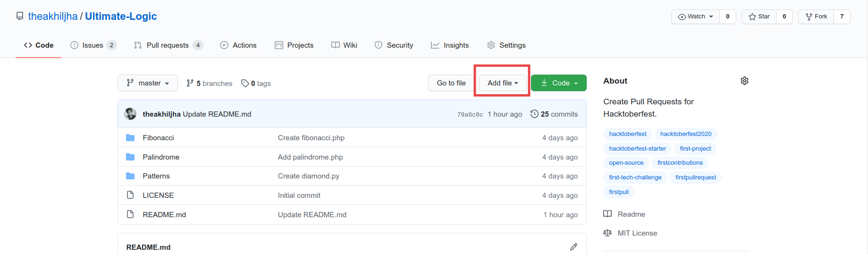Open the MIT License link
This screenshot has width=868, height=254.
tap(630, 233)
